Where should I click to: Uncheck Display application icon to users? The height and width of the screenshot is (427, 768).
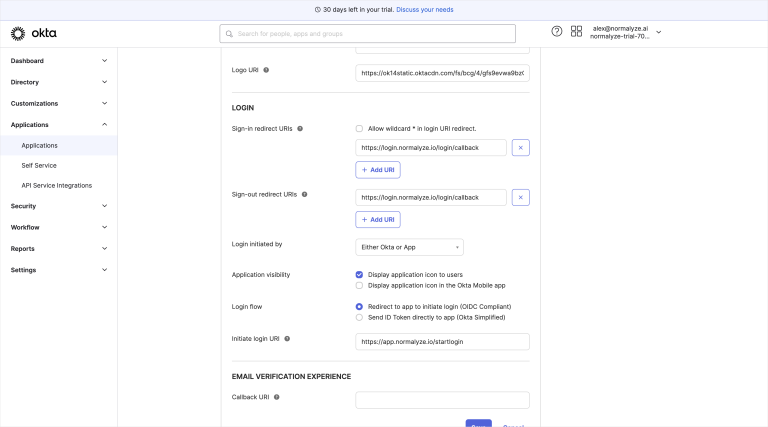(x=359, y=274)
